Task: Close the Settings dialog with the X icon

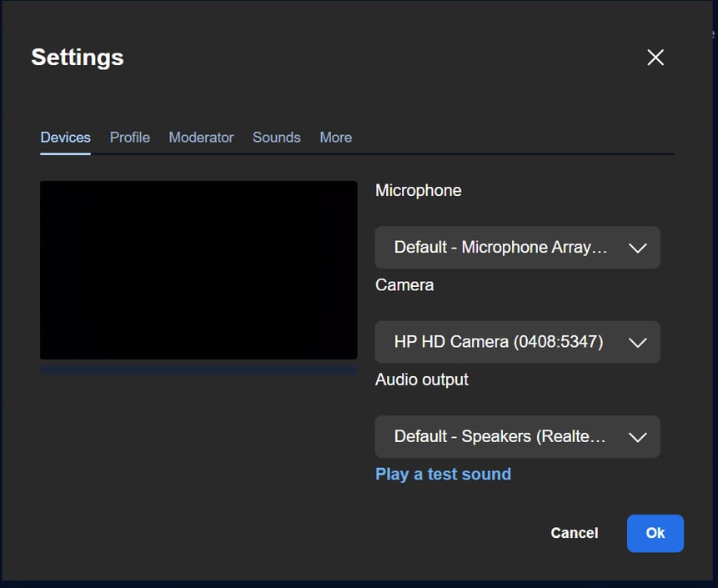Action: (x=655, y=58)
